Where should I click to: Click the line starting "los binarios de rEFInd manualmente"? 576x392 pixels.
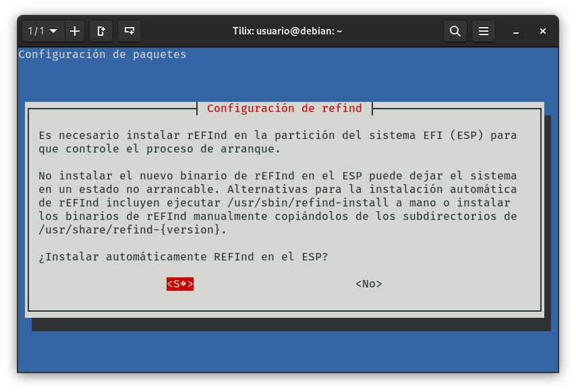(x=278, y=216)
